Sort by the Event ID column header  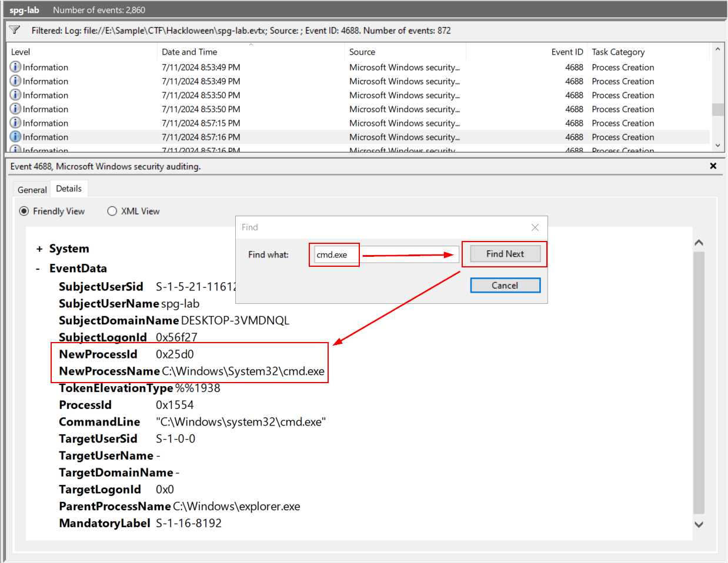tap(567, 52)
